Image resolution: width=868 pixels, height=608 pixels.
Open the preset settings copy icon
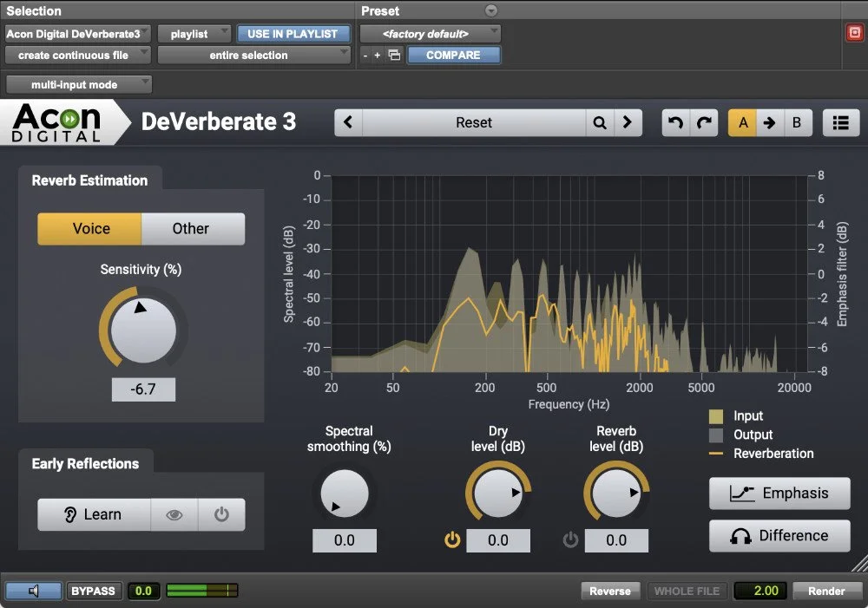[x=394, y=55]
